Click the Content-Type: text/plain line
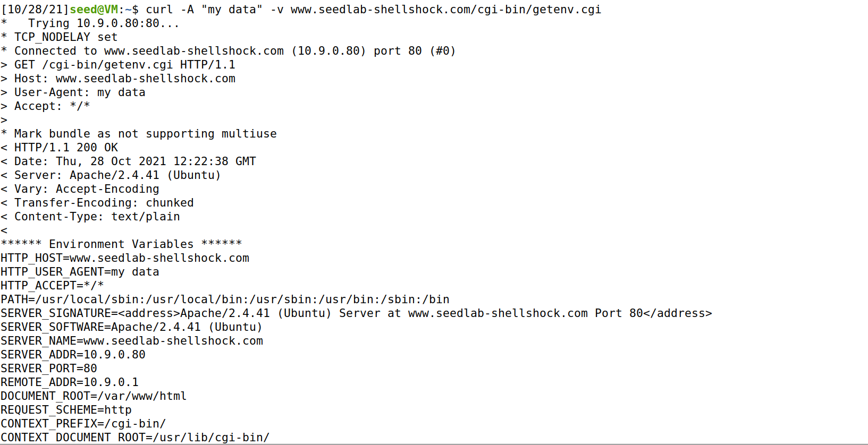868x445 pixels. [x=90, y=217]
